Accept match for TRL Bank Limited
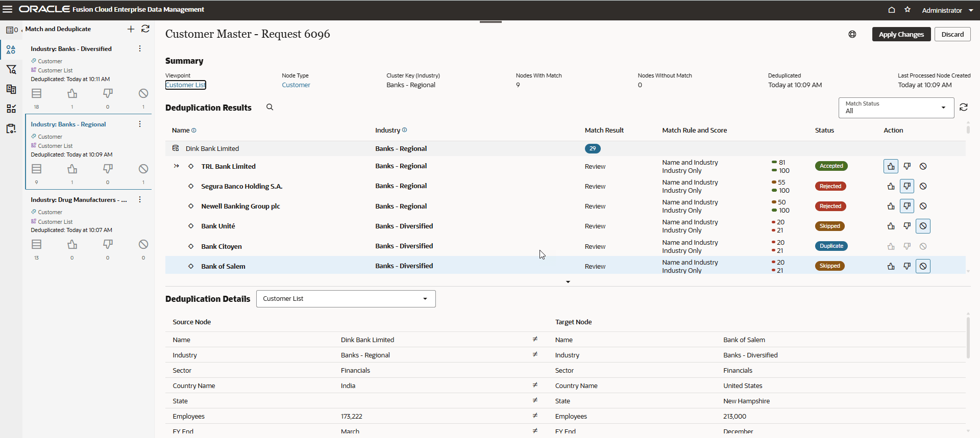This screenshot has height=438, width=980. click(x=891, y=166)
